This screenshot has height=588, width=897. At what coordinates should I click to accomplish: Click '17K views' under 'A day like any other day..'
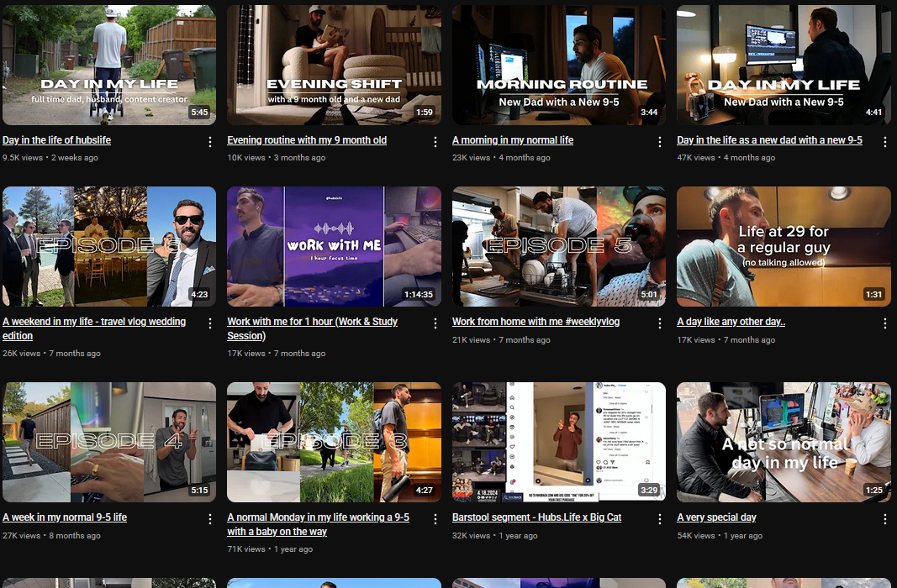[695, 339]
